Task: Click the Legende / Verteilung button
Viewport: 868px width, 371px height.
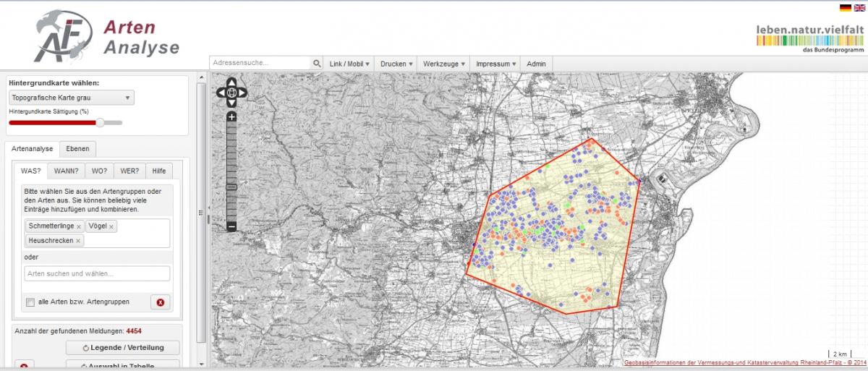Action: [x=122, y=348]
